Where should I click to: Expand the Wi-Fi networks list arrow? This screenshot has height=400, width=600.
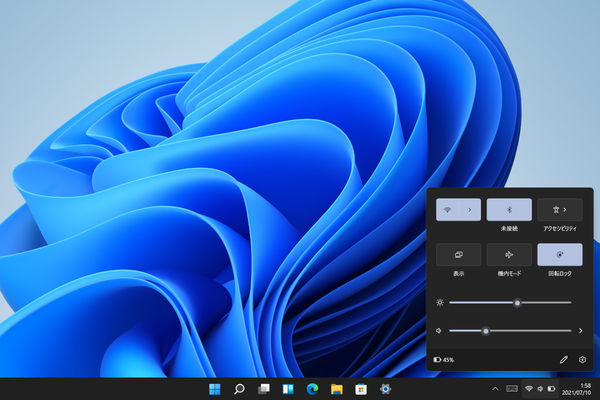[470, 210]
